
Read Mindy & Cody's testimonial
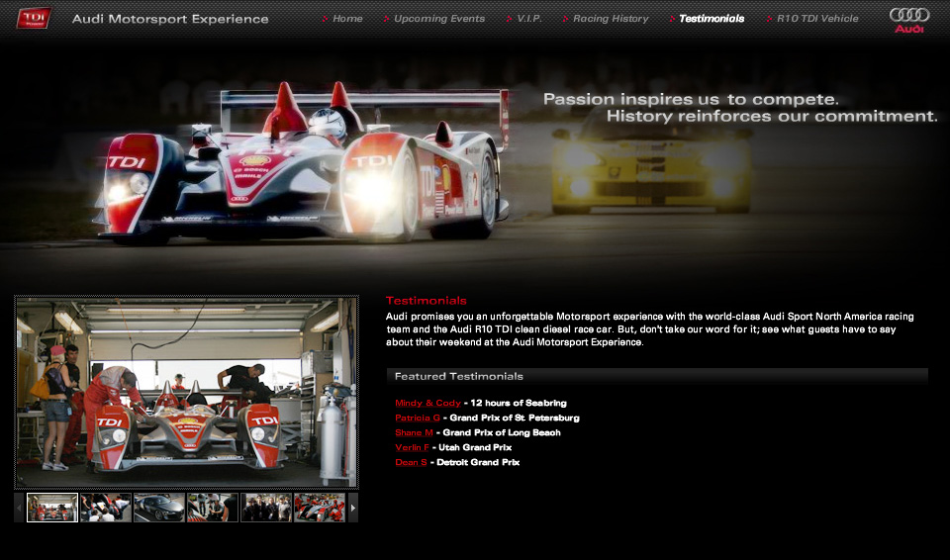click(427, 403)
